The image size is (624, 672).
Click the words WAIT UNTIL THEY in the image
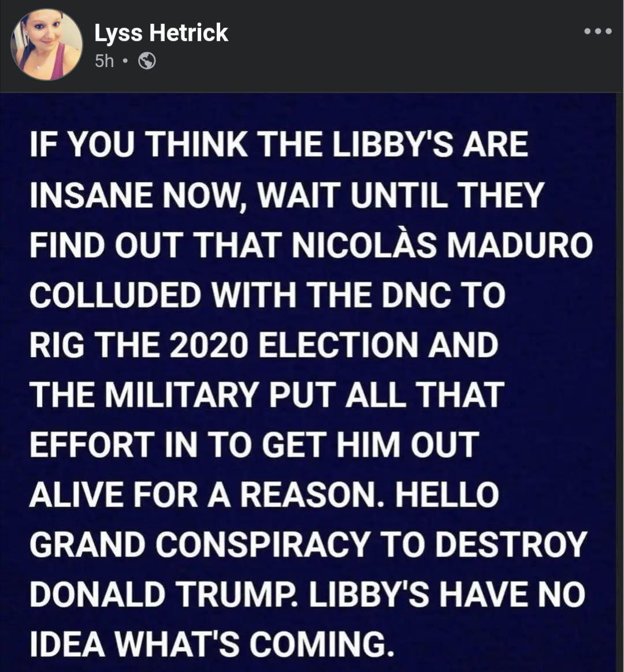(400, 195)
